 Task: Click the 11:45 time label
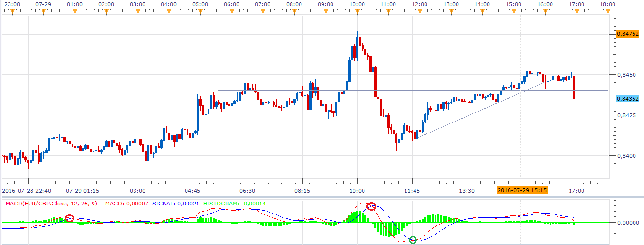coord(412,190)
